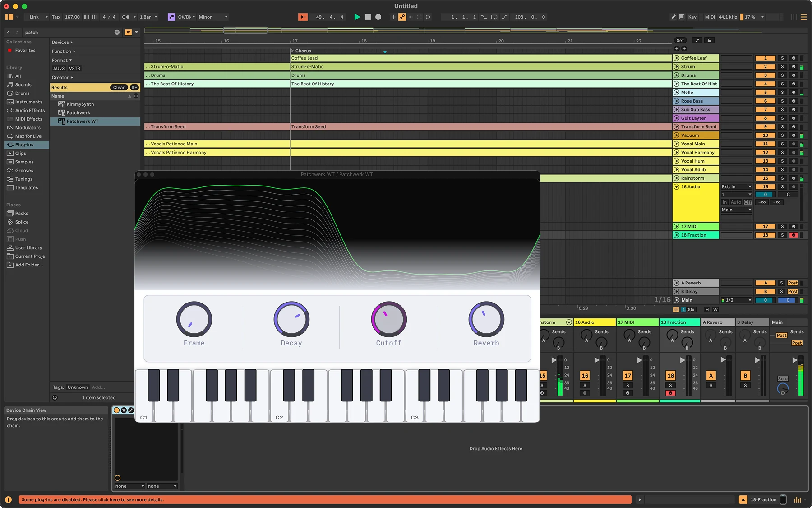
Task: Click the Tap tempo button
Action: click(x=55, y=17)
